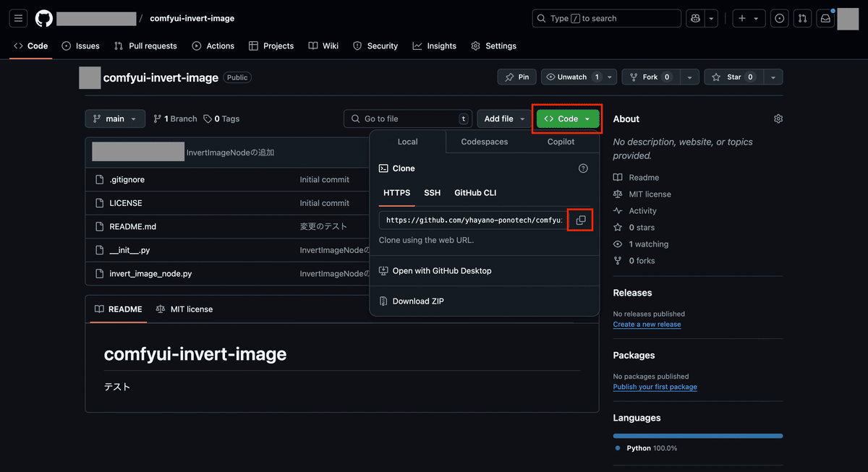This screenshot has height=472, width=868.
Task: Expand the Add file dropdown
Action: 504,119
